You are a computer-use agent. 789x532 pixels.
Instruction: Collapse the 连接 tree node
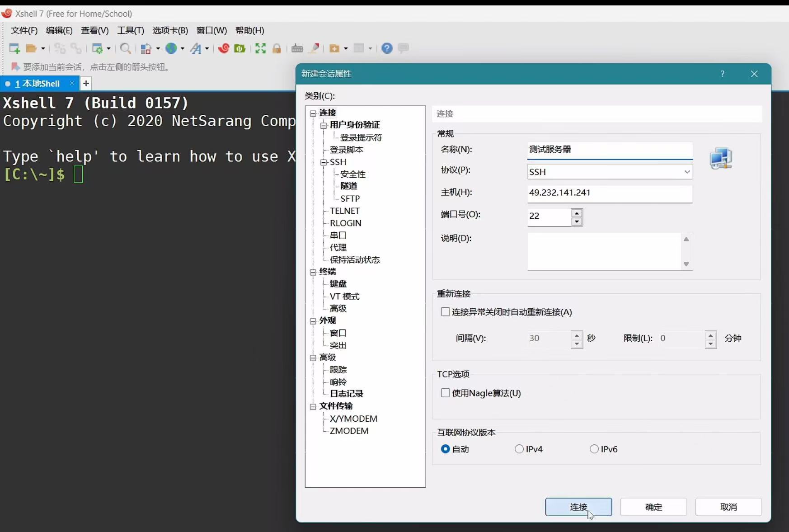point(313,113)
